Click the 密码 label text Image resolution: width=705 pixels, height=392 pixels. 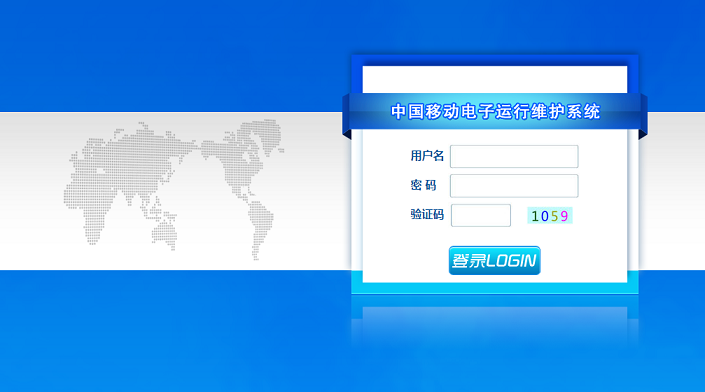coord(423,185)
